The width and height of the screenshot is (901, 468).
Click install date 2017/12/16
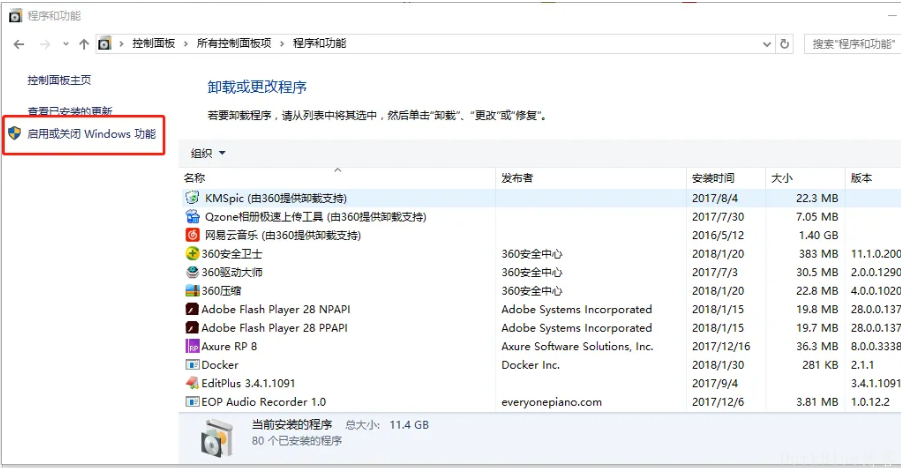tap(721, 346)
